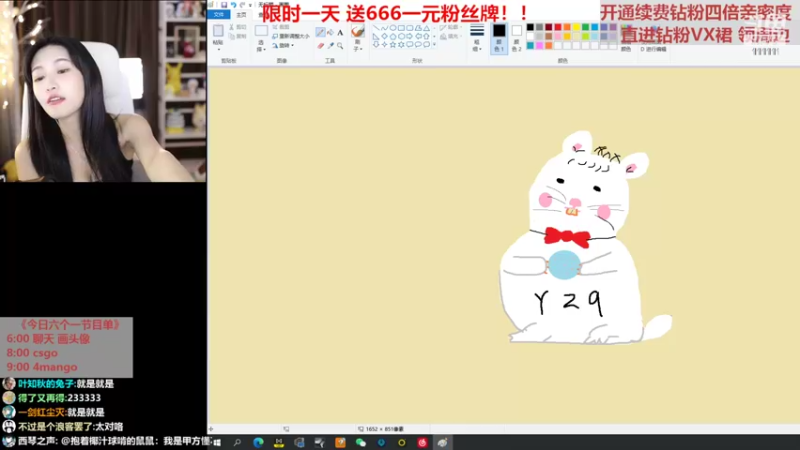Open the shape Outline dropdown
This screenshot has width=800, height=450.
[x=450, y=28]
